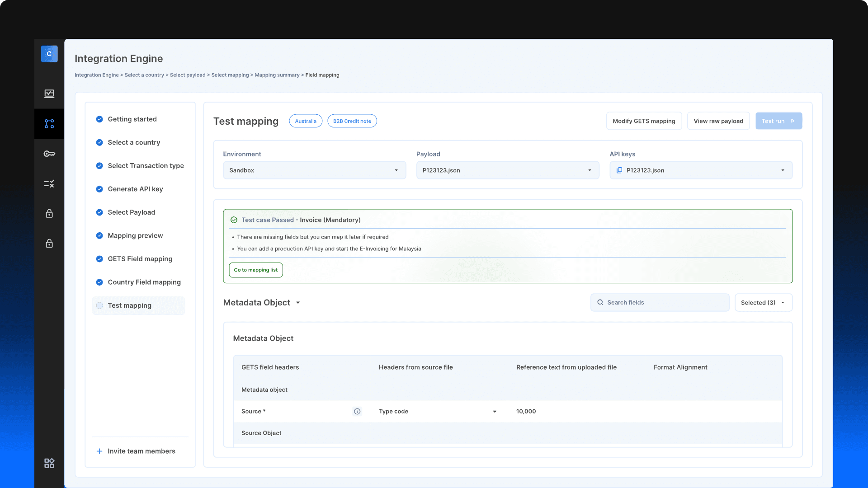
Task: Open the Environment Sandbox dropdown
Action: click(314, 170)
